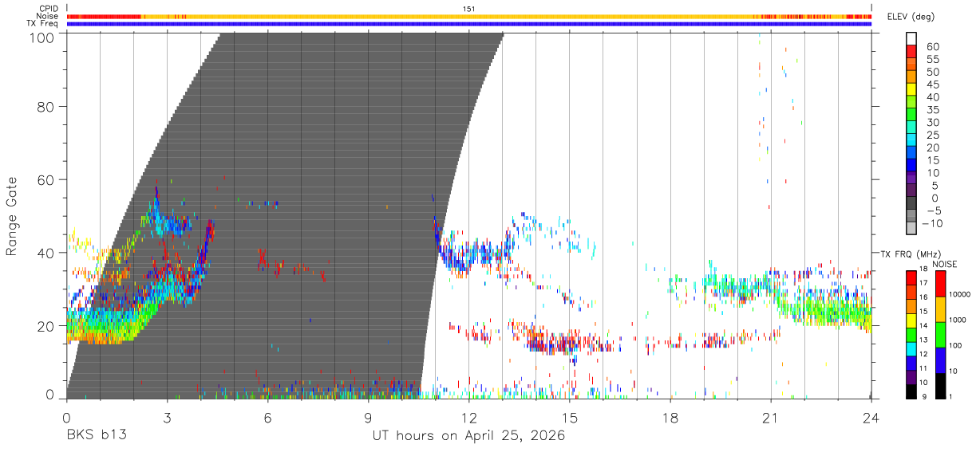Click the red top segment of the TX FRQ colorbar
980x452 pixels.
point(911,277)
